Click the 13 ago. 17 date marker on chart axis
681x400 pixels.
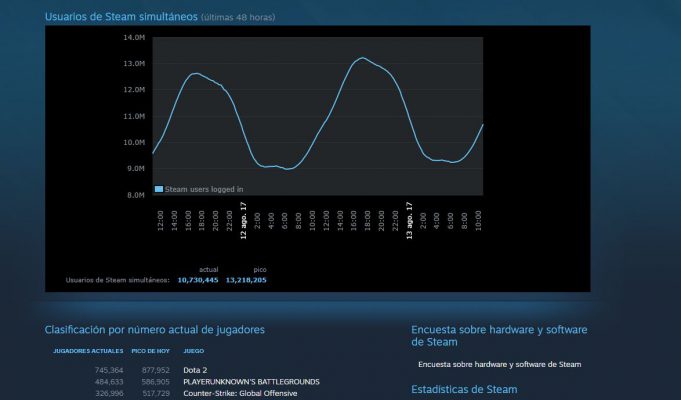409,218
